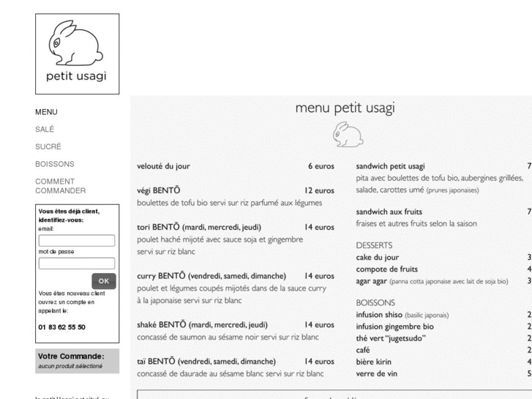Click the Votre Commande box
The height and width of the screenshot is (399, 532).
click(78, 361)
